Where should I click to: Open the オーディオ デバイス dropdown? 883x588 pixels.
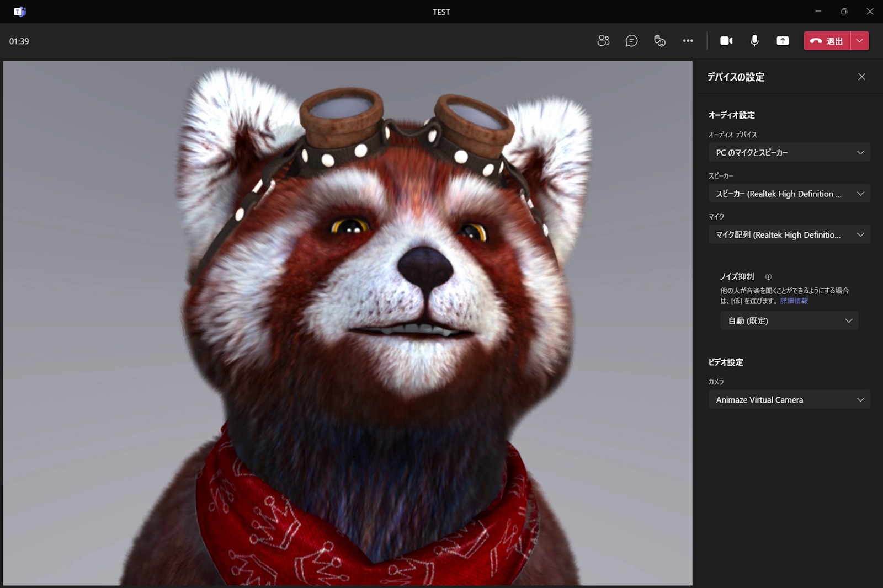789,152
